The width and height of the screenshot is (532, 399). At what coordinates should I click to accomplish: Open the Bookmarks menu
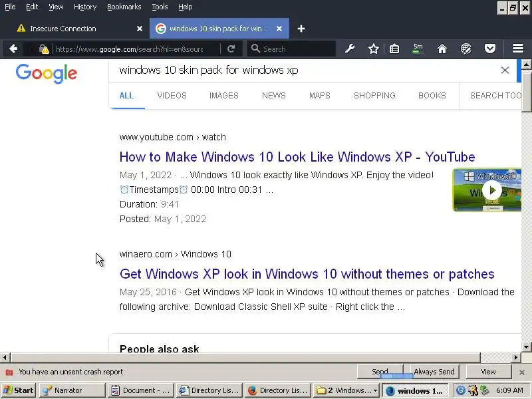coord(124,7)
